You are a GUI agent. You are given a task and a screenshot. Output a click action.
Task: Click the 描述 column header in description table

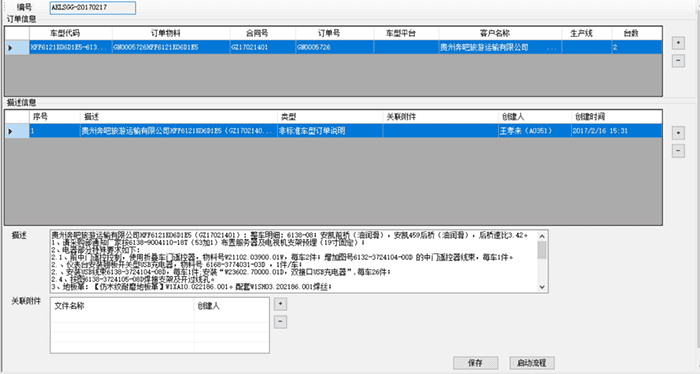click(179, 117)
